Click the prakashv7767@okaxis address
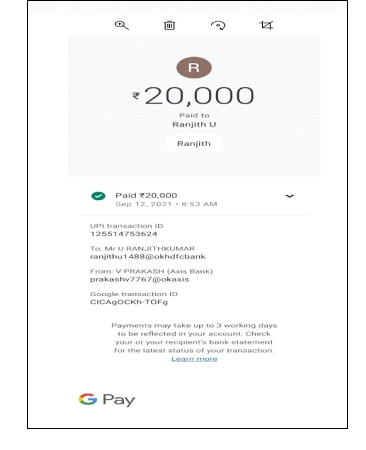366x450 pixels. (140, 279)
